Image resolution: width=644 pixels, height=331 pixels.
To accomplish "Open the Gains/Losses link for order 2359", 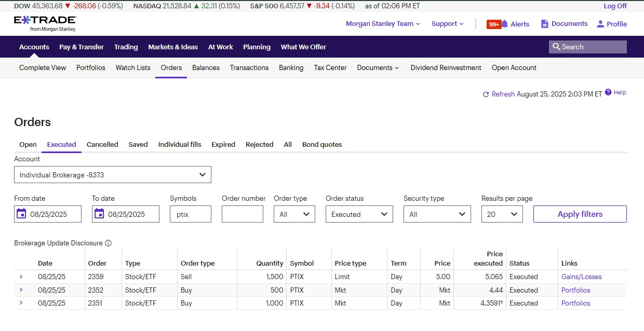I will click(581, 277).
